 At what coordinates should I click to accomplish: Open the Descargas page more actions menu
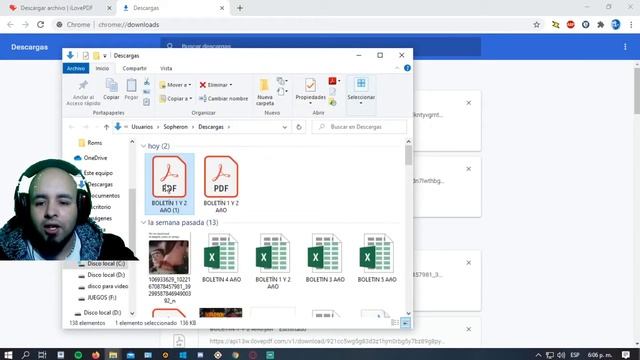[x=625, y=47]
